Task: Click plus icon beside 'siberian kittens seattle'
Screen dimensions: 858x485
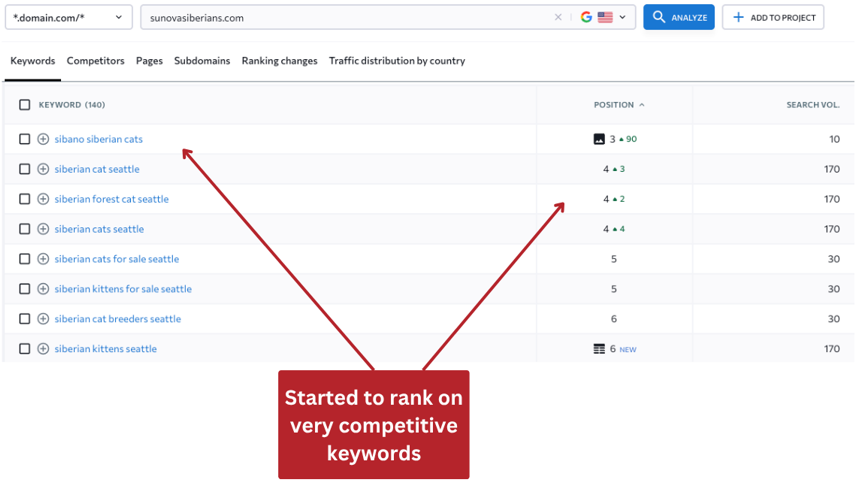Action: pyautogui.click(x=43, y=349)
